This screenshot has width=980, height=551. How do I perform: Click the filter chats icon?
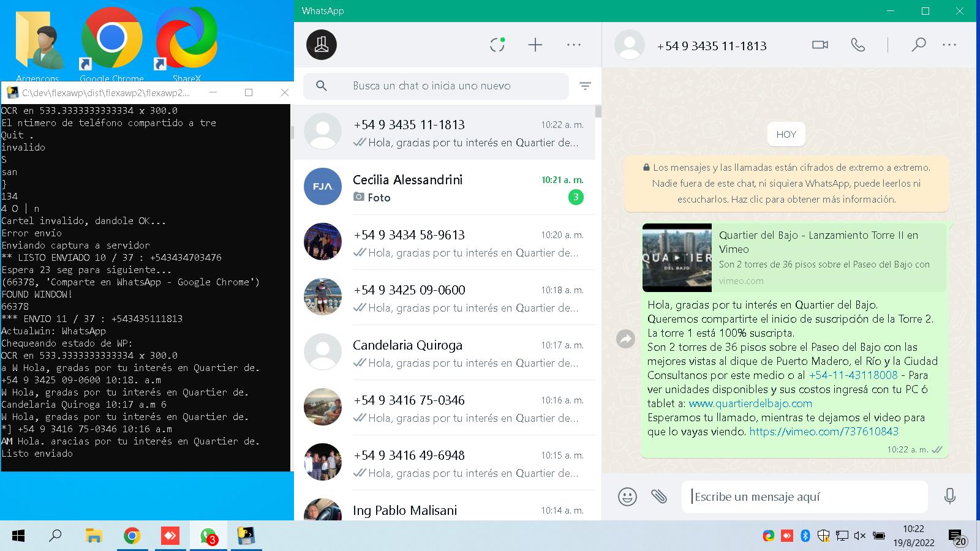[x=585, y=86]
